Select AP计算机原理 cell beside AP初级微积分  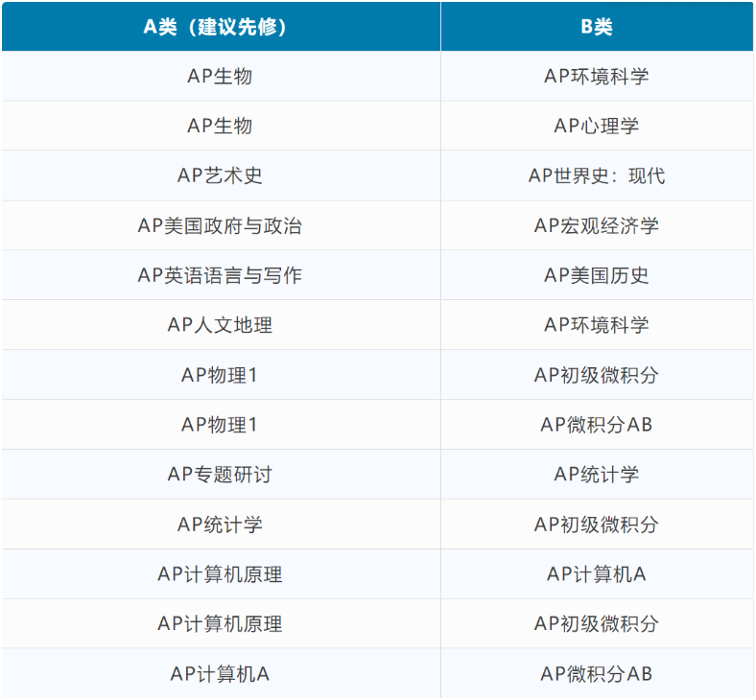[x=221, y=623]
